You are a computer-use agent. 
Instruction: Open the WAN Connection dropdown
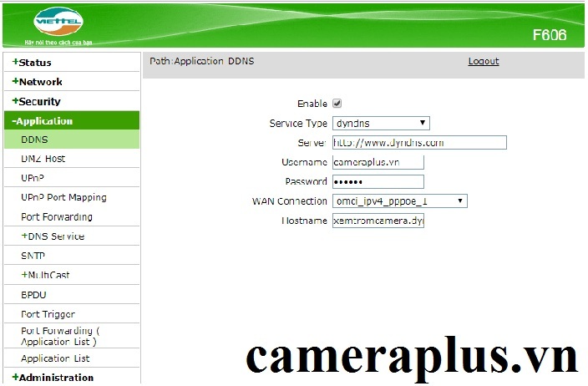click(x=400, y=201)
